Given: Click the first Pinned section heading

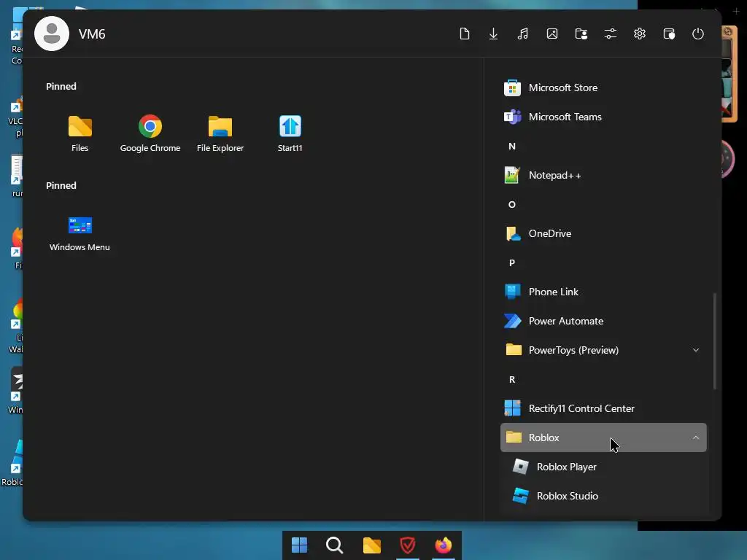Looking at the screenshot, I should [61, 86].
